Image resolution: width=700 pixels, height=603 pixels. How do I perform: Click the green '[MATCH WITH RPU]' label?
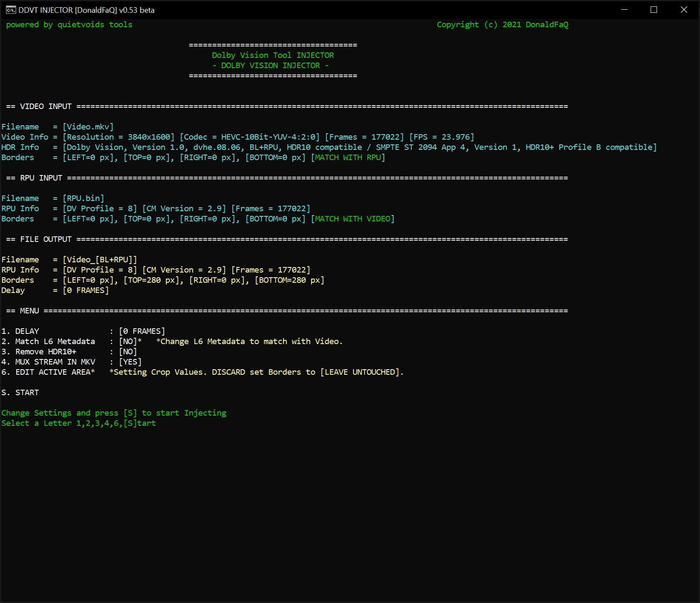(348, 158)
